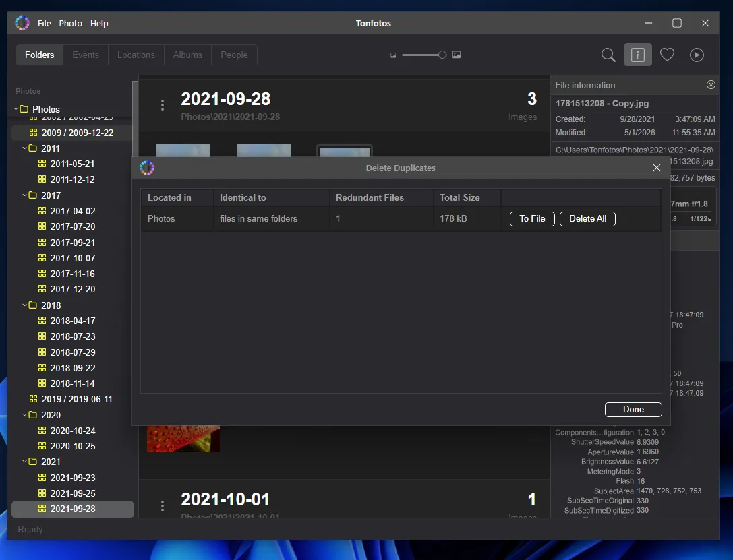The height and width of the screenshot is (560, 733).
Task: Select the 2018-07-29 folder
Action: coord(72,352)
